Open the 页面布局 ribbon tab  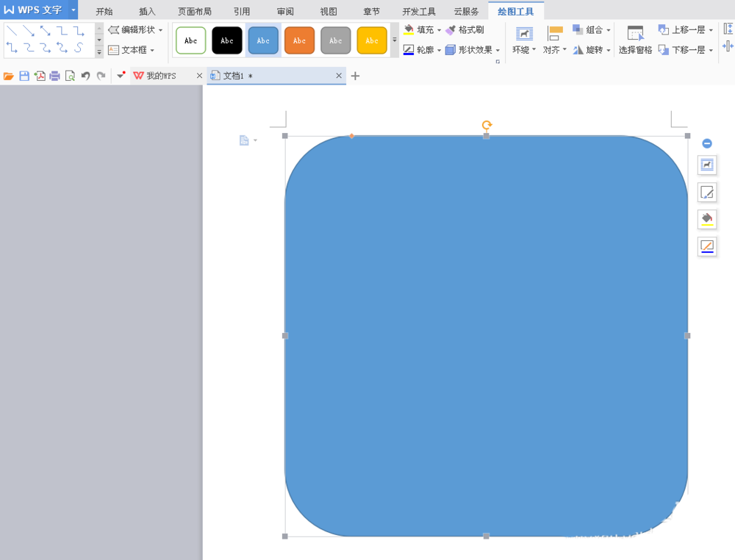click(194, 11)
